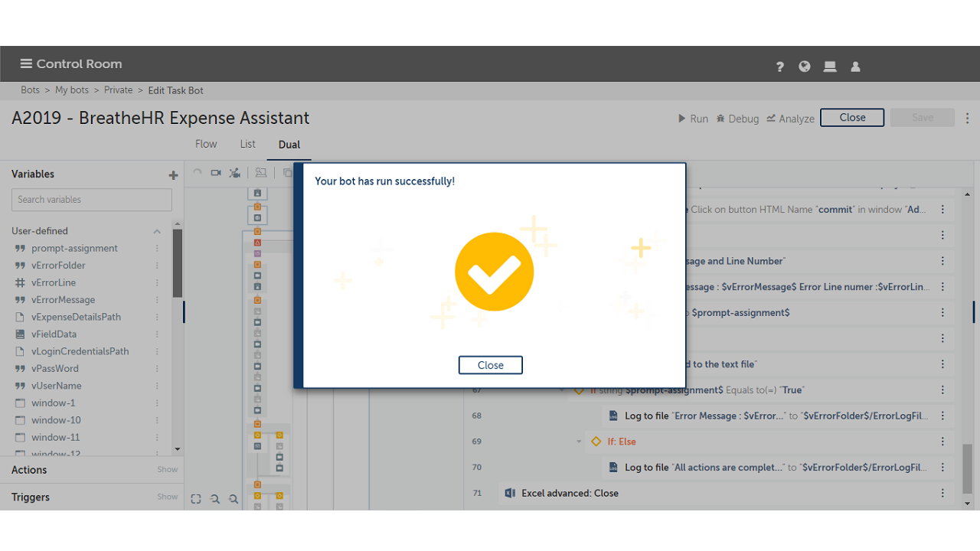Go to My bots in breadcrumb
This screenshot has height=551, width=980.
[x=72, y=90]
